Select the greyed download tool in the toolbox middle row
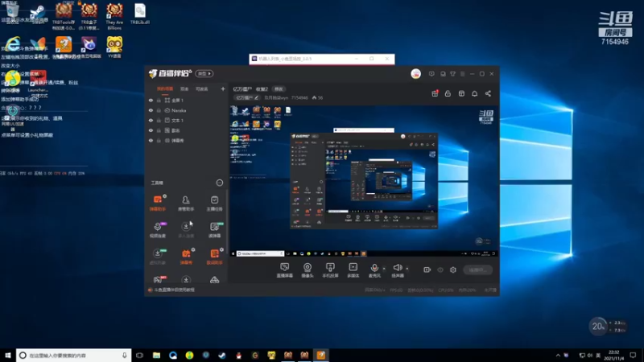Viewport: 644px width, 362px height. point(186,229)
